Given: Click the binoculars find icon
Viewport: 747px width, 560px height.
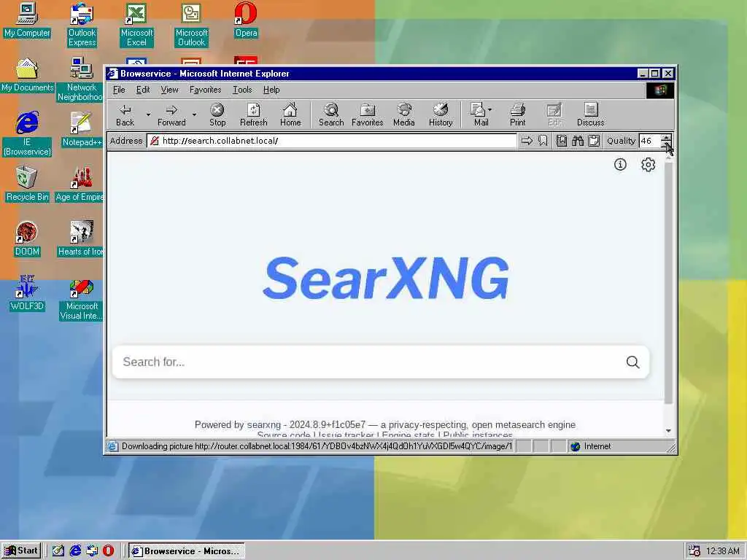Looking at the screenshot, I should click(578, 141).
